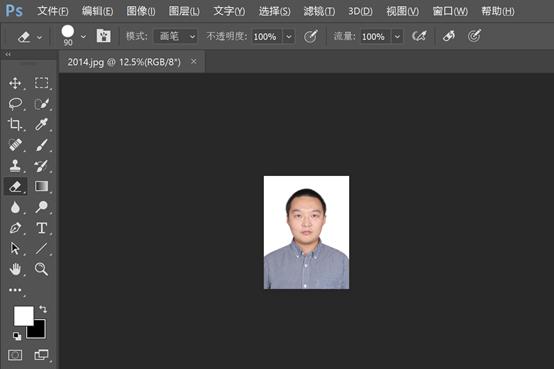
Task: Open brush preset picker arrow
Action: pyautogui.click(x=83, y=36)
